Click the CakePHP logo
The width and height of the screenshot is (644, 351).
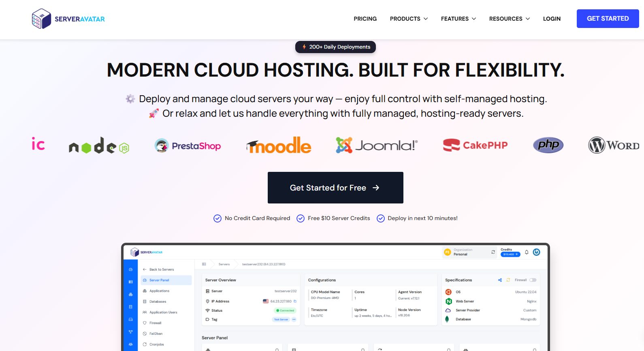tap(475, 145)
